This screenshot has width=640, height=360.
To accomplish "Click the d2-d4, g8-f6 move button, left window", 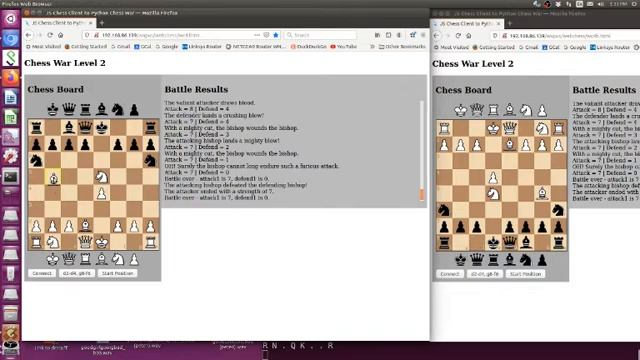I will coord(77,273).
